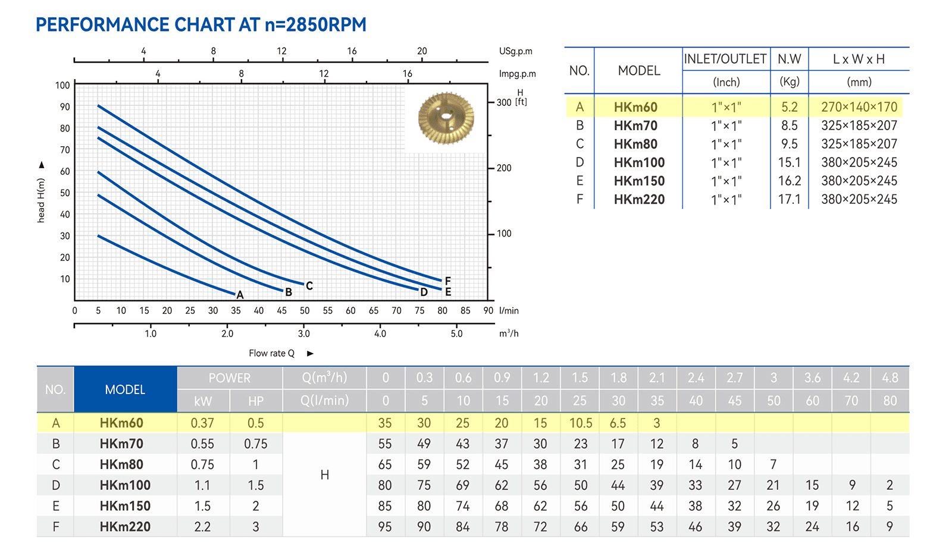Click curve label A on chart
The height and width of the screenshot is (560, 952).
coord(240,295)
